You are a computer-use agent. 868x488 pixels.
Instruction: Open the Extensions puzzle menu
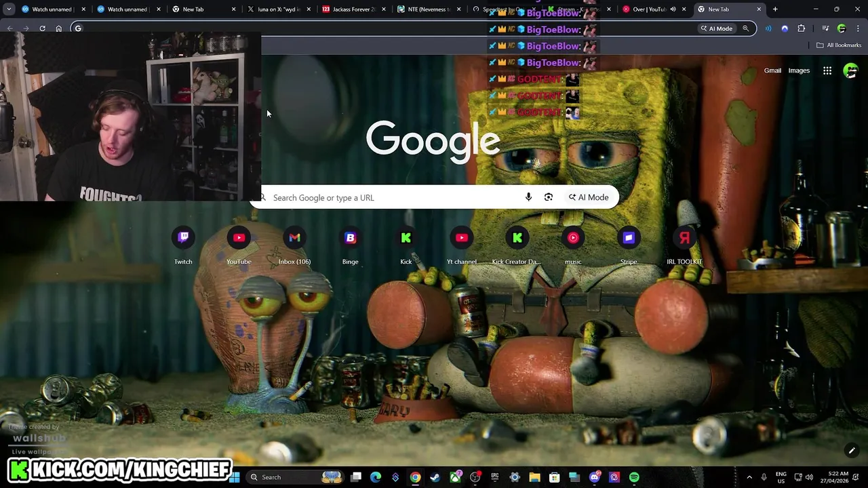[x=802, y=28]
